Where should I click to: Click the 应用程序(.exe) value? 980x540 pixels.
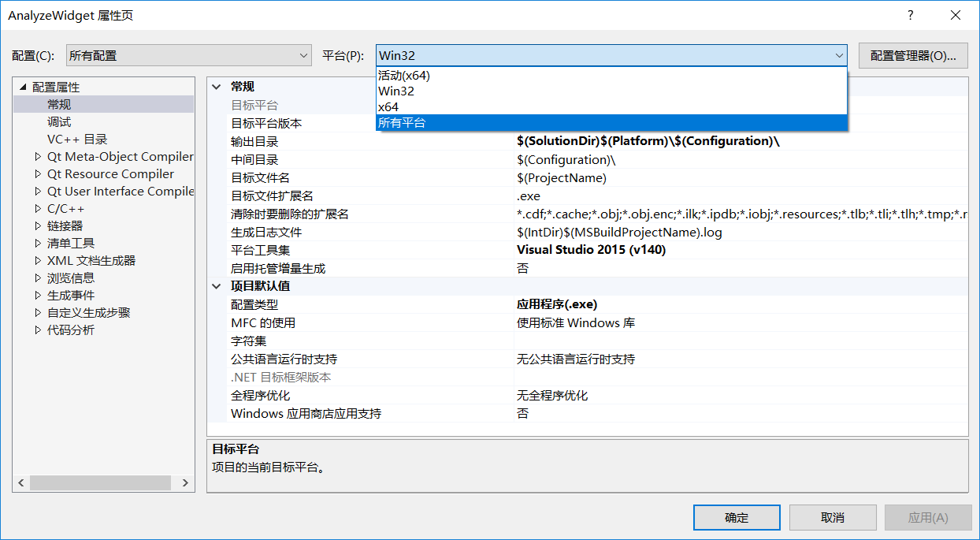pyautogui.click(x=557, y=304)
